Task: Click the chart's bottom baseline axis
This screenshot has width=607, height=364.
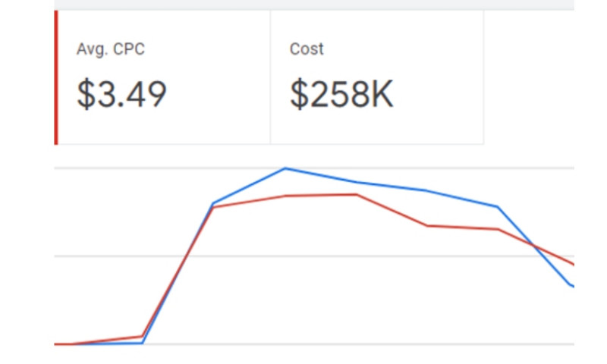Action: point(341,344)
